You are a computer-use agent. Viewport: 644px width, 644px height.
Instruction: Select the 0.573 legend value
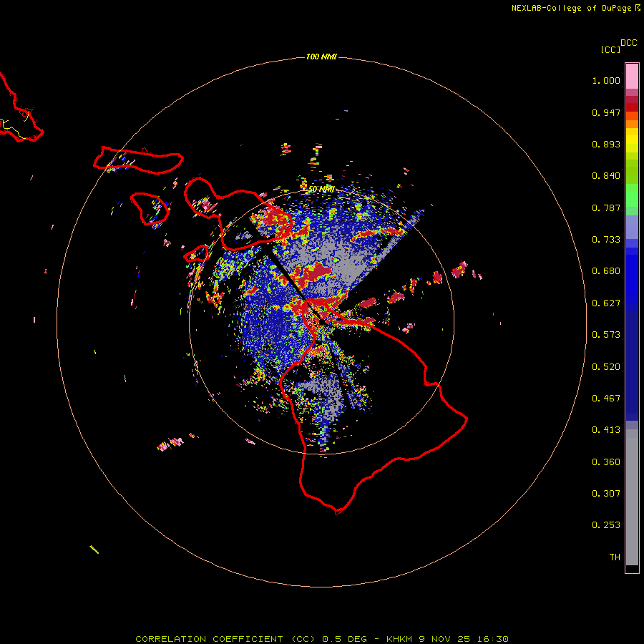(x=606, y=335)
